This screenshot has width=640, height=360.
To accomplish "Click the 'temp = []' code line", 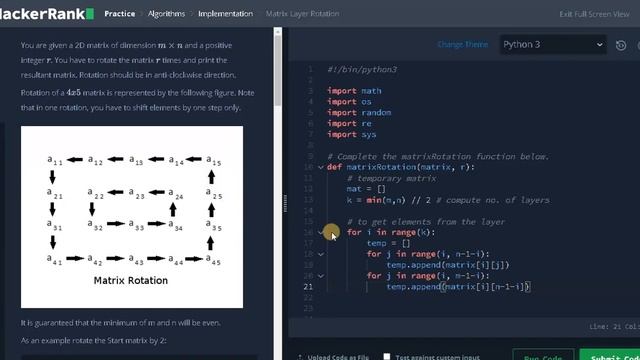I will point(388,243).
